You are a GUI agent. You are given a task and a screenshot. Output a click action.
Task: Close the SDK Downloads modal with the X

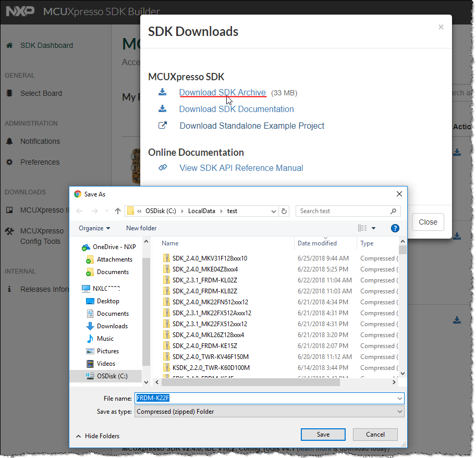[x=441, y=27]
